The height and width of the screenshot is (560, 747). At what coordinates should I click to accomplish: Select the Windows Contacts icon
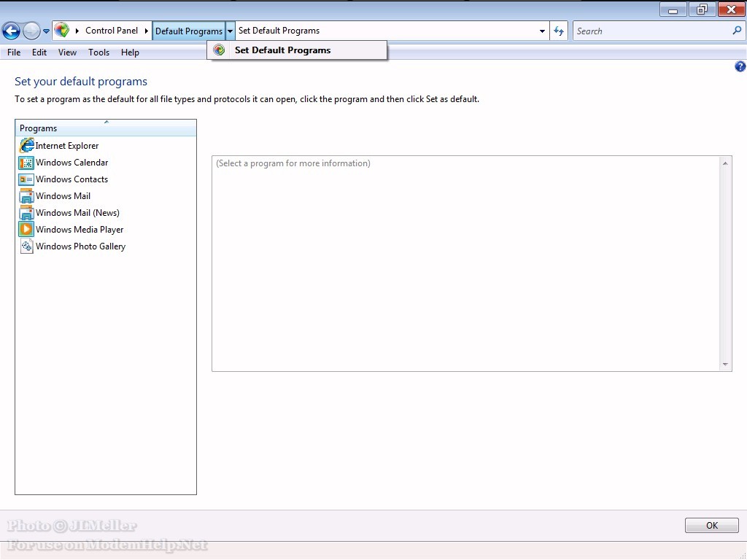(x=26, y=179)
